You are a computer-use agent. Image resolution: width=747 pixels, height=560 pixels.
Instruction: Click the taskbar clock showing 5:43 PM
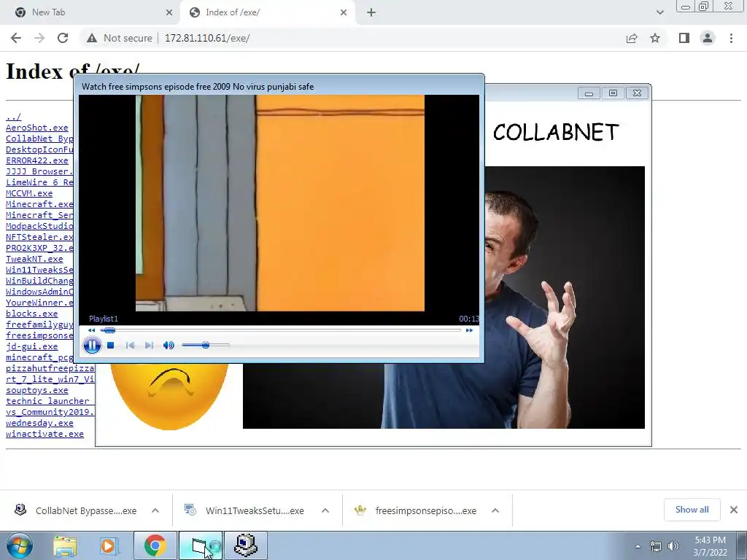click(x=710, y=546)
